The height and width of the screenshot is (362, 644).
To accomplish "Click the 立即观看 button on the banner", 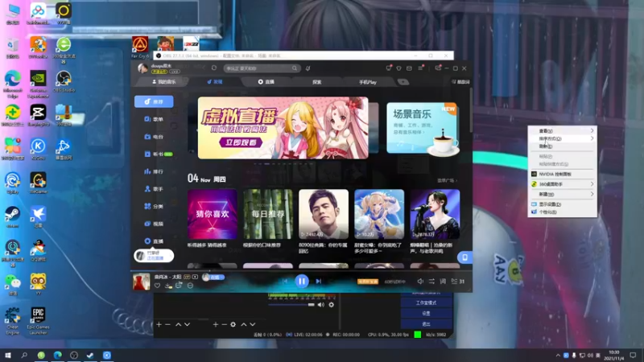I will pyautogui.click(x=241, y=142).
